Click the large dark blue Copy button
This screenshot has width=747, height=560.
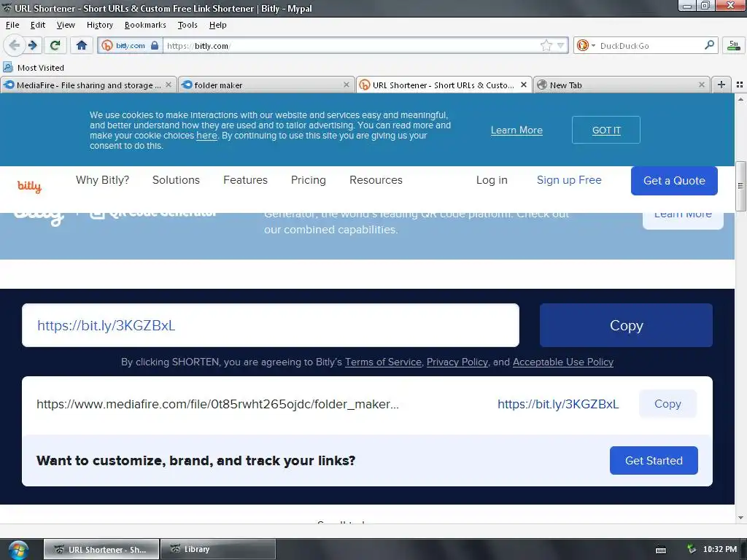626,325
